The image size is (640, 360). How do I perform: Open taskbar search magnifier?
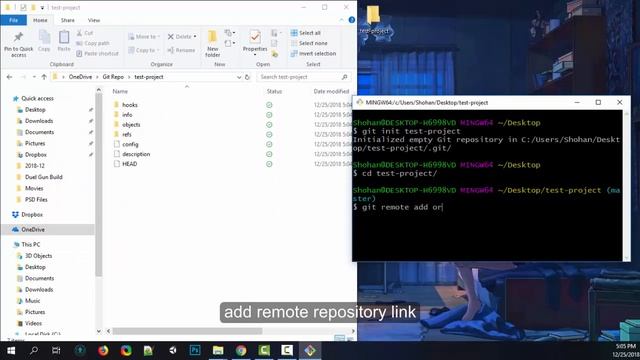pos(34,350)
